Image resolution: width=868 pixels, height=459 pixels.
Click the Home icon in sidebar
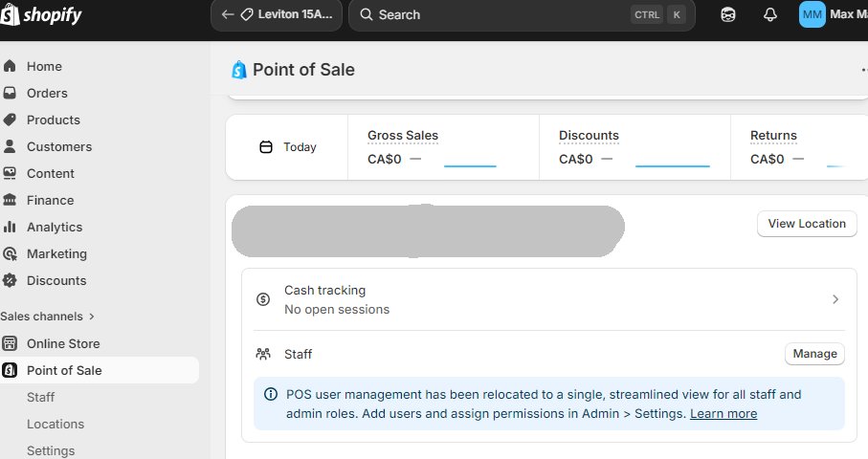[x=11, y=67]
